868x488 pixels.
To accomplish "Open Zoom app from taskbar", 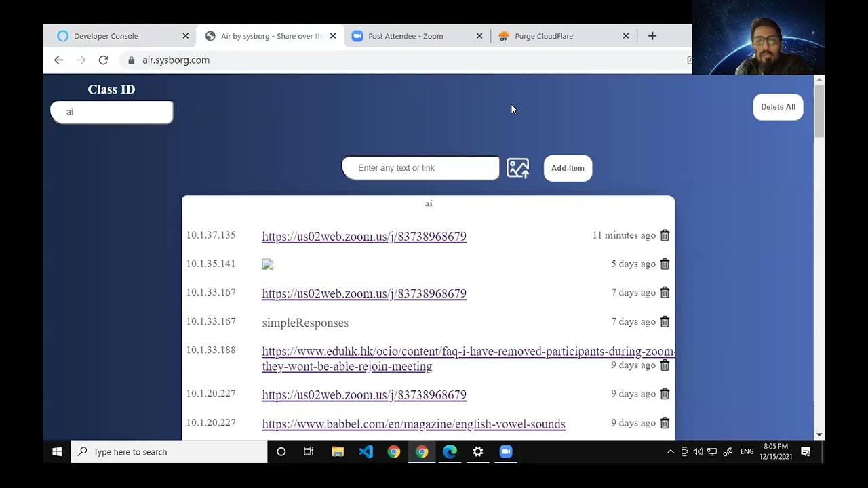I will pos(506,451).
